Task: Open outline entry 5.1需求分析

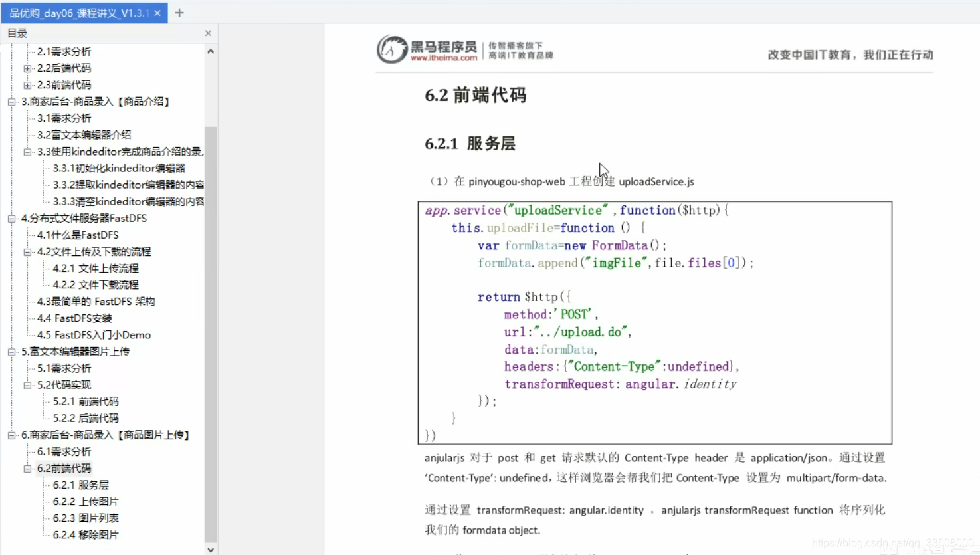Action: (x=64, y=368)
